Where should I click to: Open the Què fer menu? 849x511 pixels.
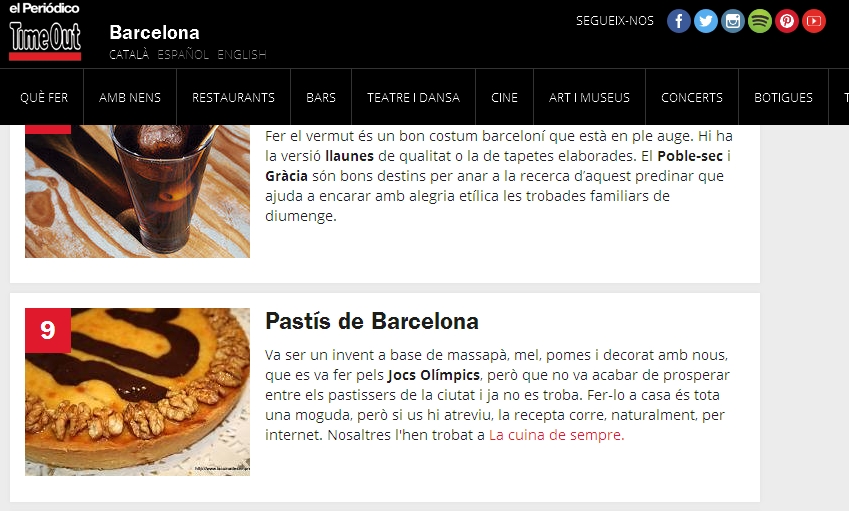[x=44, y=97]
